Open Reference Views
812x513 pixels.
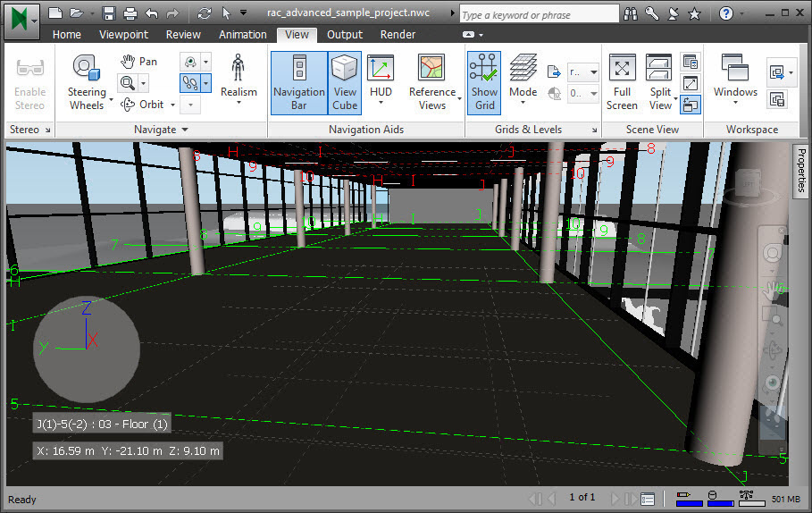click(x=432, y=82)
